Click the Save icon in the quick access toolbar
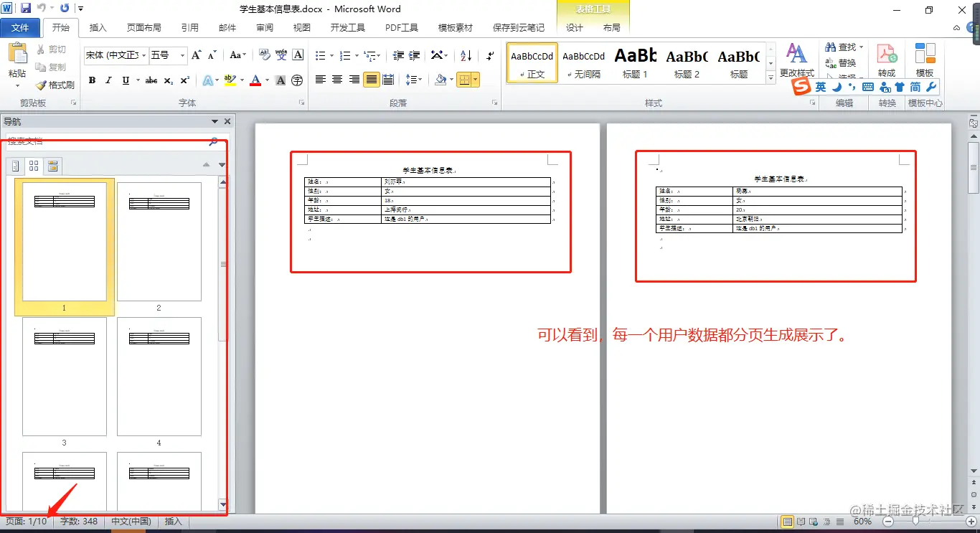Viewport: 980px width, 533px height. point(26,9)
